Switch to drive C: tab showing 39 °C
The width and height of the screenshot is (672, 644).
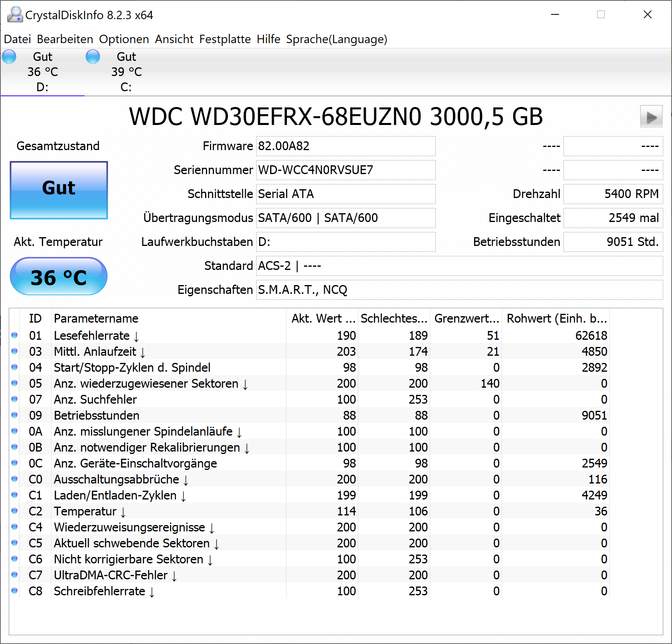coord(126,72)
